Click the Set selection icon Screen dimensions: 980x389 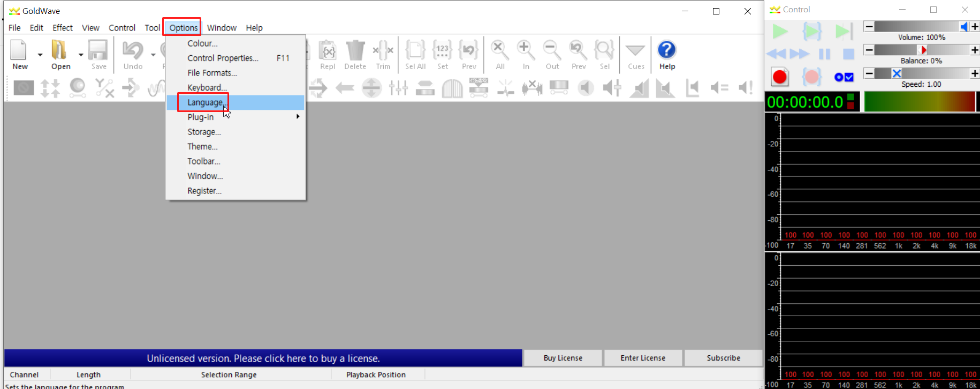[442, 50]
